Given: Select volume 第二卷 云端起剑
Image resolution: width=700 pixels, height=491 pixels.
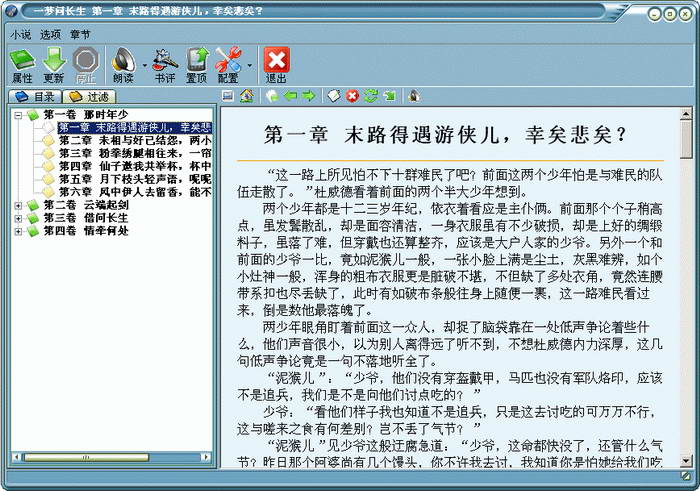Looking at the screenshot, I should pos(86,205).
